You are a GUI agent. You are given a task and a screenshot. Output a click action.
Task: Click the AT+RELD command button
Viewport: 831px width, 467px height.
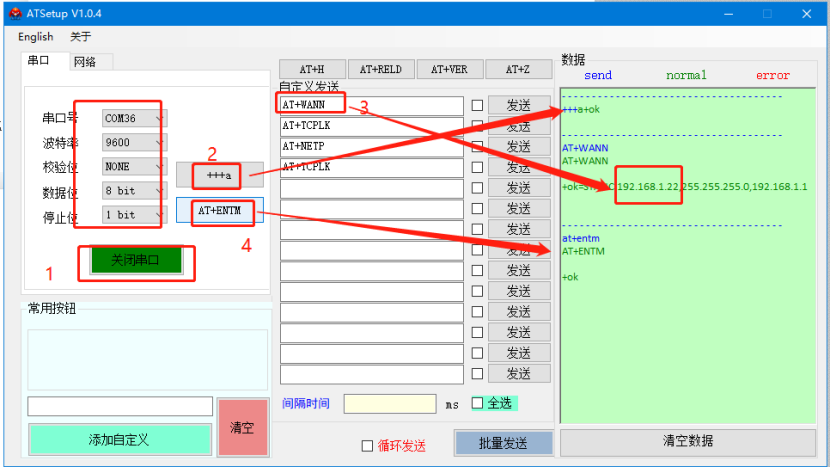[x=379, y=69]
